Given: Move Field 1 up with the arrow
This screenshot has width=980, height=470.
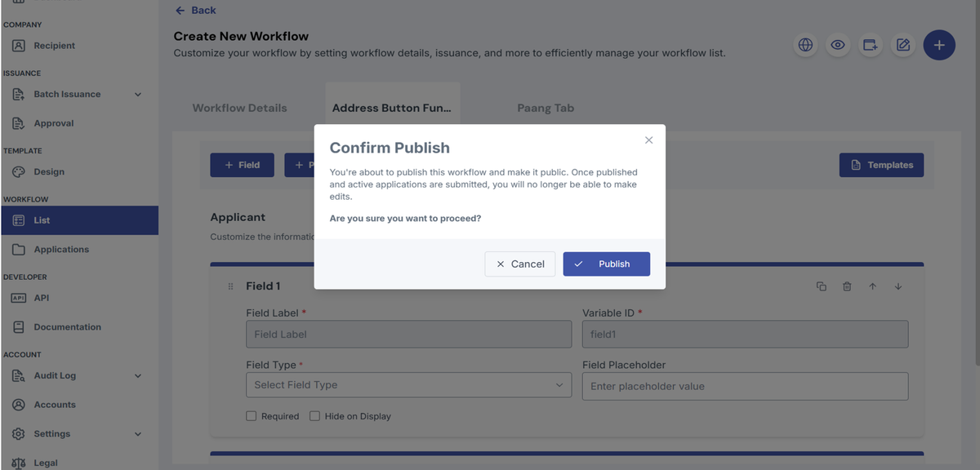Looking at the screenshot, I should [872, 286].
